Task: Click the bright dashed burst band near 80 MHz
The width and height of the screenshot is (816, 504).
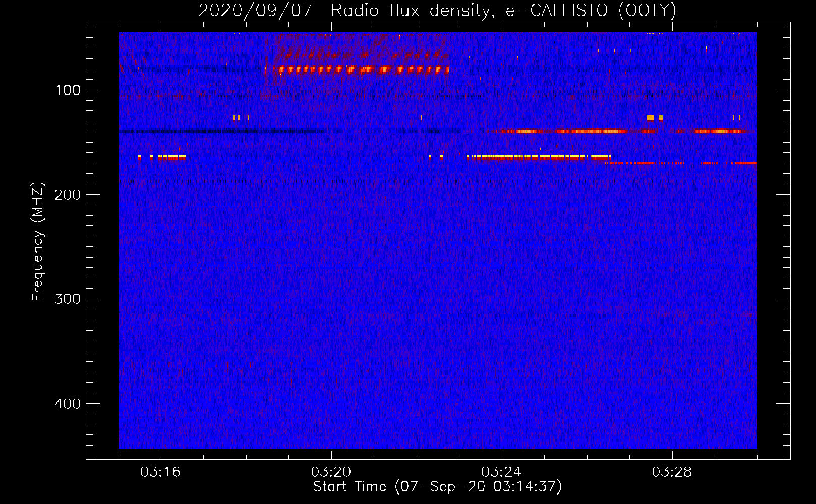Action: (360, 69)
